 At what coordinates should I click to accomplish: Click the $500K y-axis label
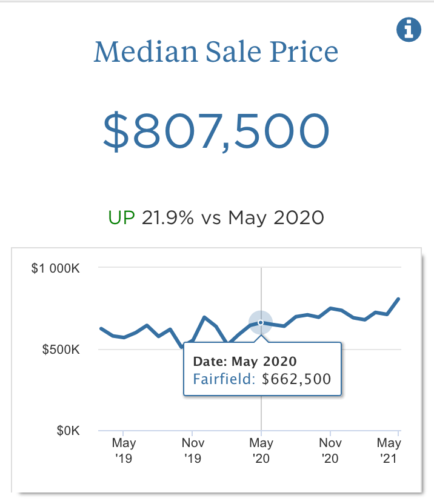point(62,350)
